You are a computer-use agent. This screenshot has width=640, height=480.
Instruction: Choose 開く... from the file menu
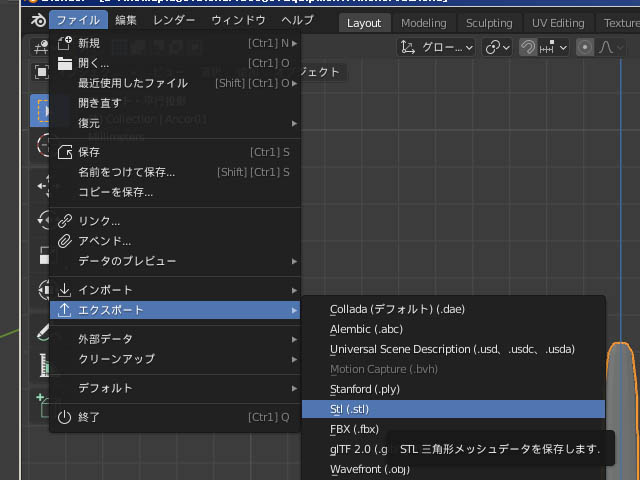click(175, 63)
